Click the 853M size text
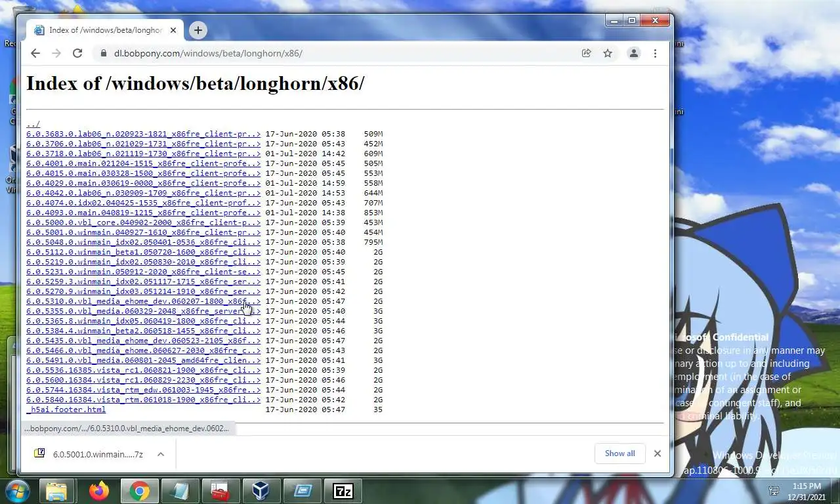840x504 pixels. pos(373,213)
